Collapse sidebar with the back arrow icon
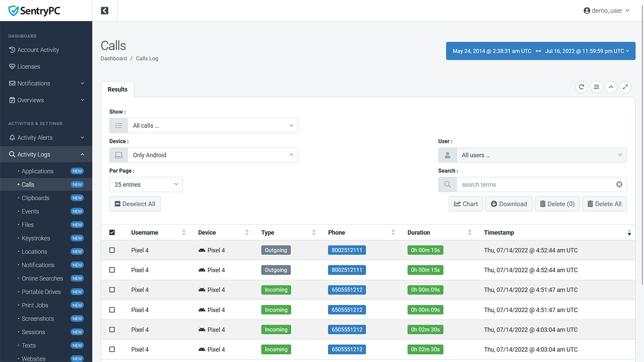The width and height of the screenshot is (644, 362). [x=105, y=11]
